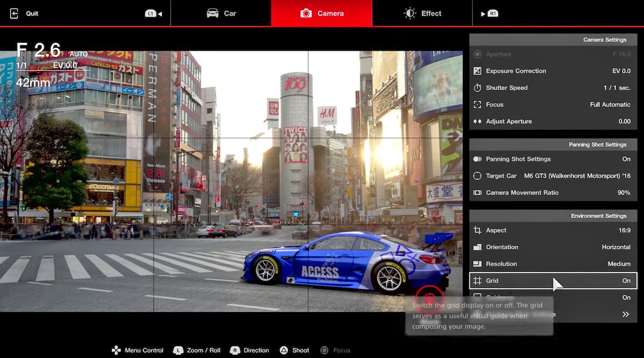
Task: Click the Target Car icon
Action: 477,176
